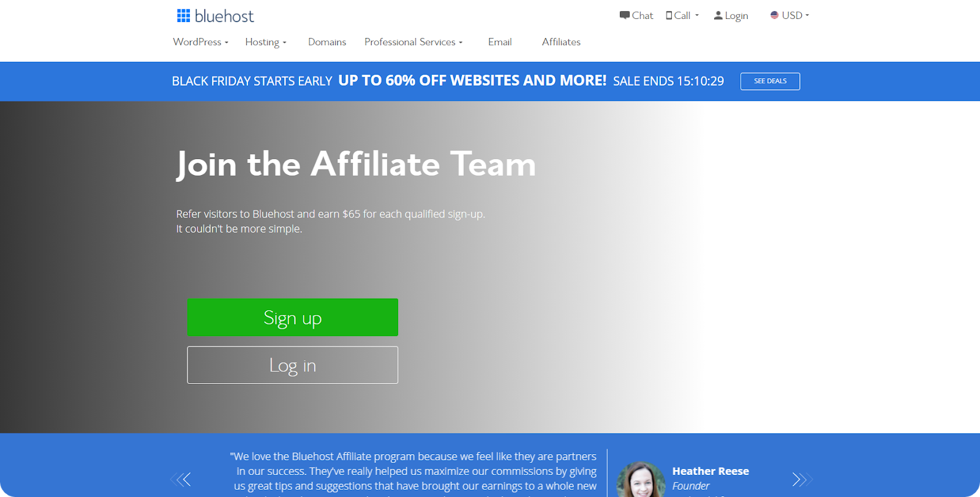The height and width of the screenshot is (497, 980).
Task: Go to previous testimonial with left arrows
Action: pos(181,479)
